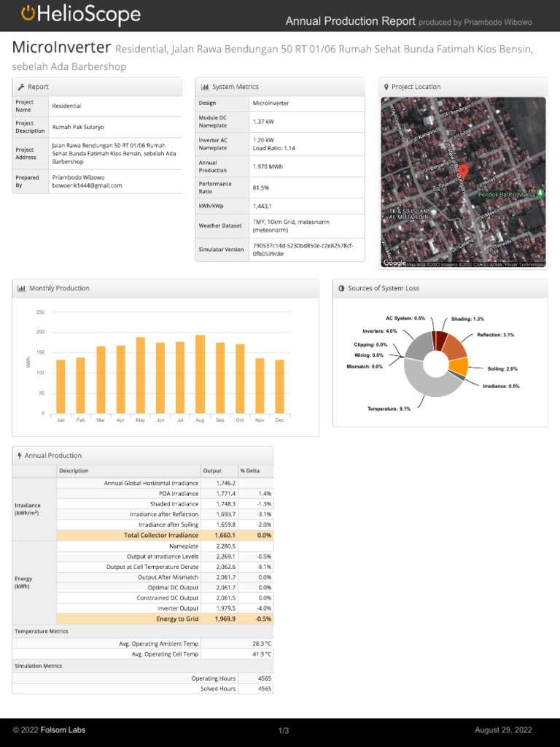Viewport: 560px width, 747px height.
Task: Click the lightning bolt icon by Annual Production
Action: [x=20, y=455]
